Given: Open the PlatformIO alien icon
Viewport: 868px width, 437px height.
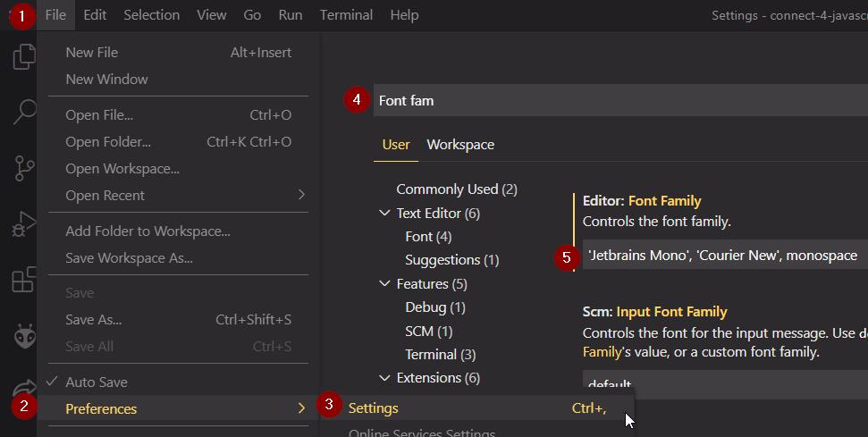Looking at the screenshot, I should pyautogui.click(x=24, y=336).
